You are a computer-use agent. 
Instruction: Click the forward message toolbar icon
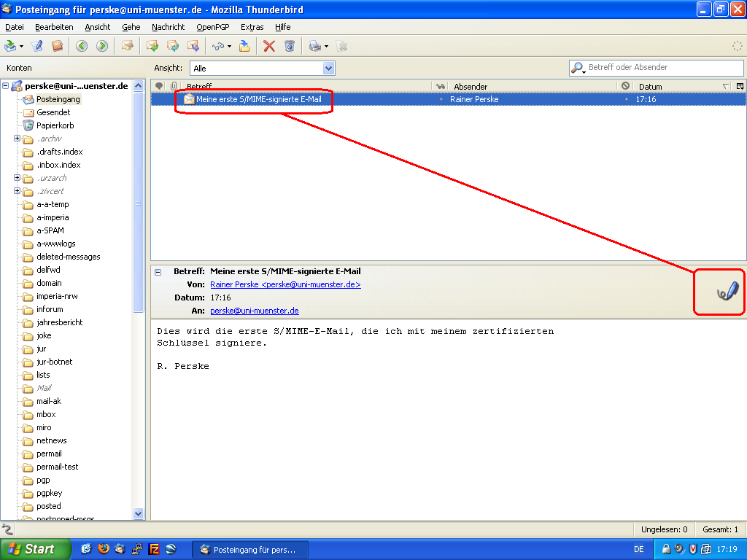coord(193,46)
